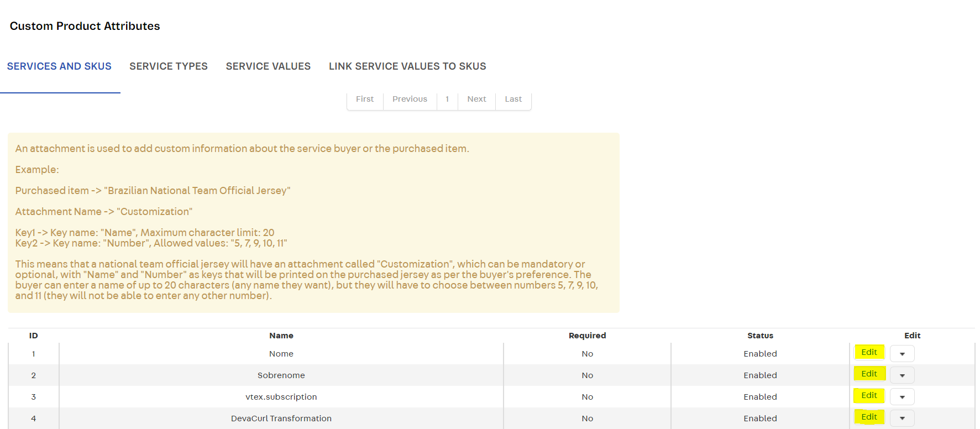This screenshot has height=429, width=980.
Task: Expand dropdown arrow for Nome row
Action: coord(902,354)
